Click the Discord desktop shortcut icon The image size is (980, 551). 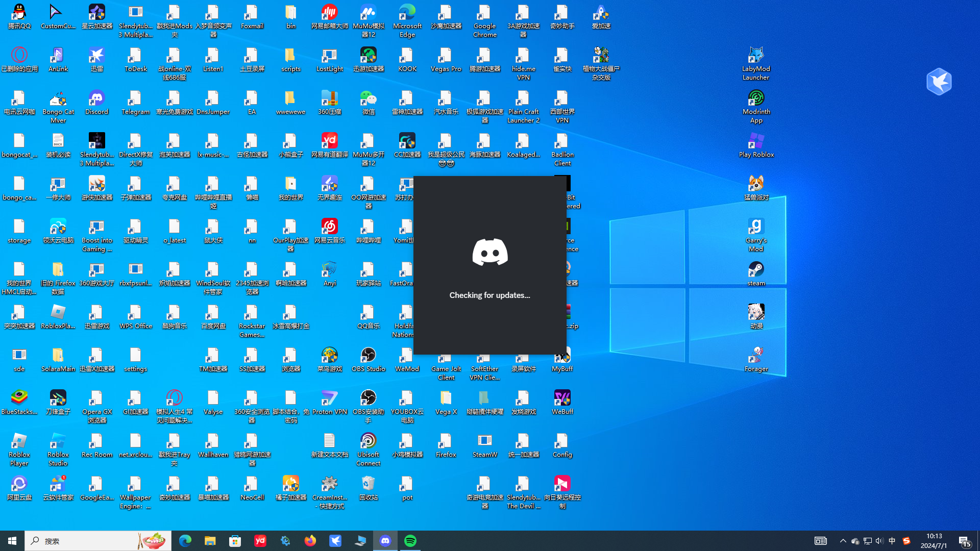97,102
